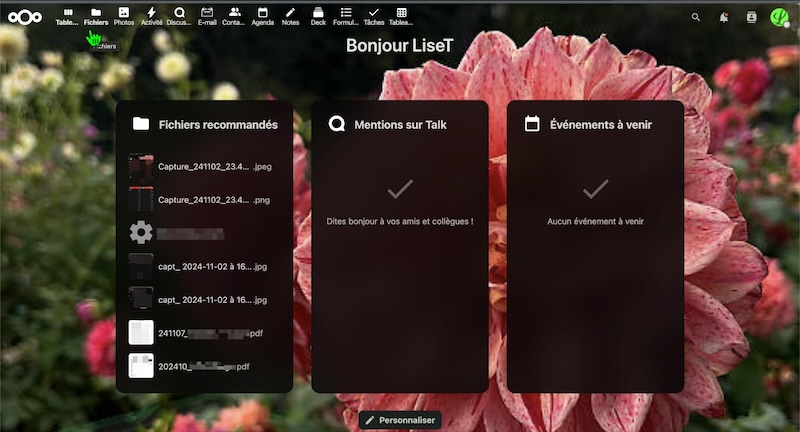Open the Tâches app

pos(373,16)
